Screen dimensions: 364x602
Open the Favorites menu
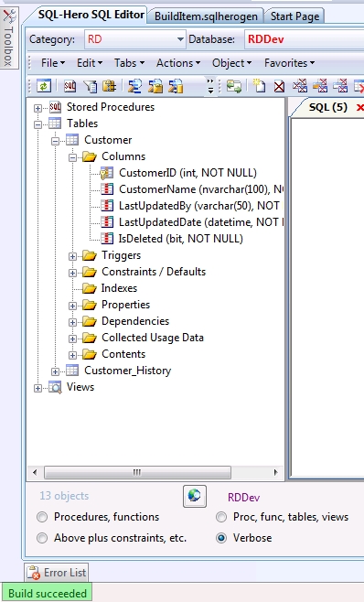[x=289, y=63]
